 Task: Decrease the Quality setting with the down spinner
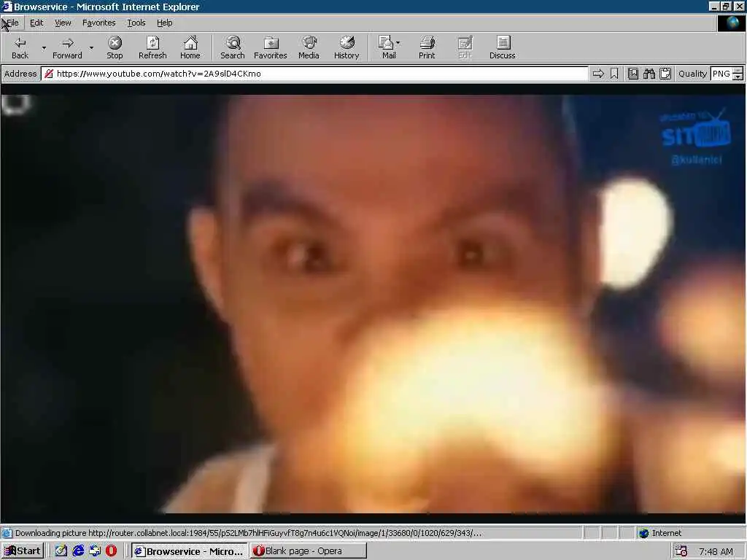tap(738, 77)
